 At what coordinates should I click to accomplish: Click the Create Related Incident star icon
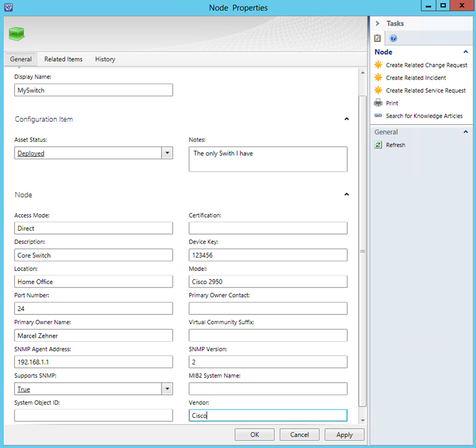point(379,78)
